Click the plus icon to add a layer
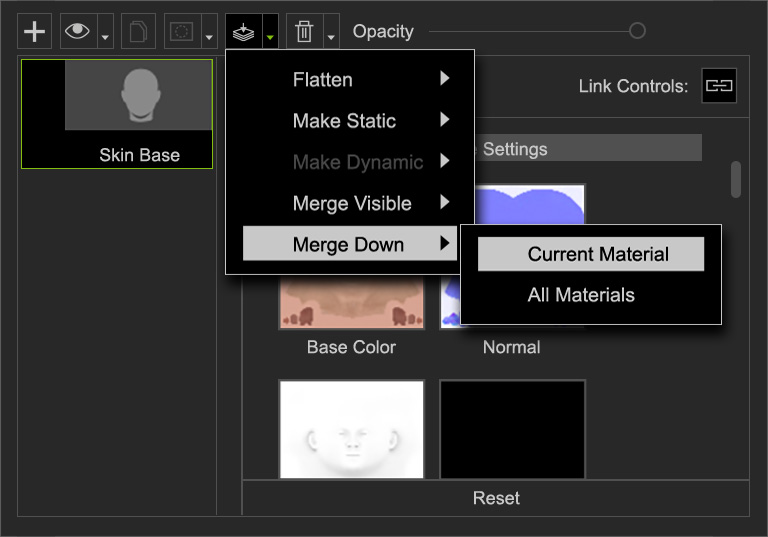Viewport: 768px width, 537px height. [34, 32]
